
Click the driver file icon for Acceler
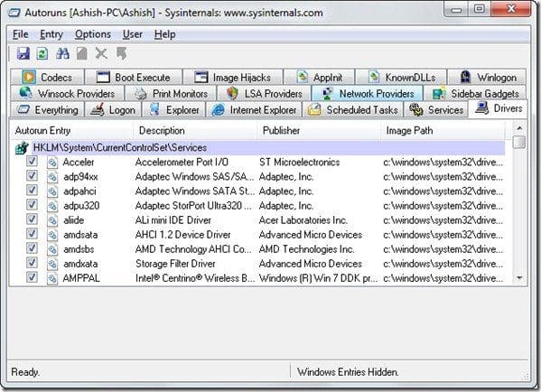(52, 163)
